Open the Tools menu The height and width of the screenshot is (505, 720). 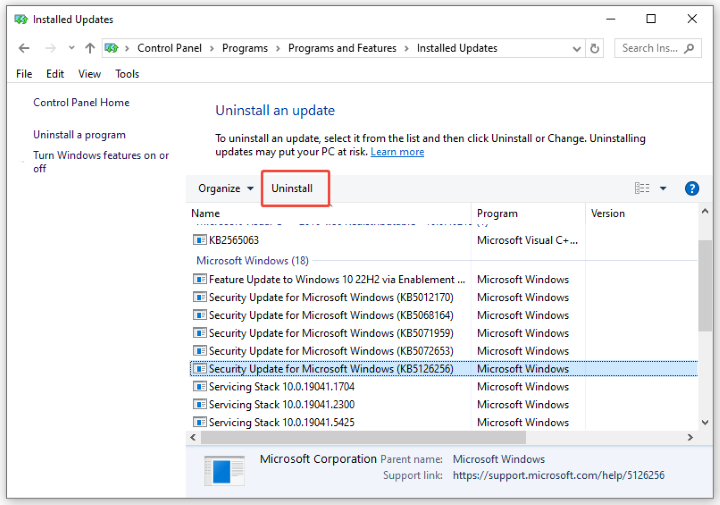click(x=127, y=74)
